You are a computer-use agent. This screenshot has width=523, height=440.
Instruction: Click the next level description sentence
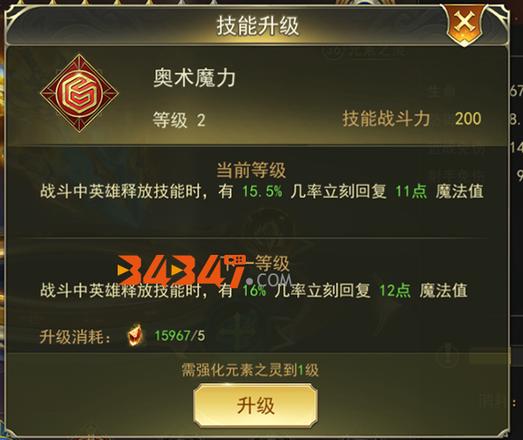click(254, 291)
